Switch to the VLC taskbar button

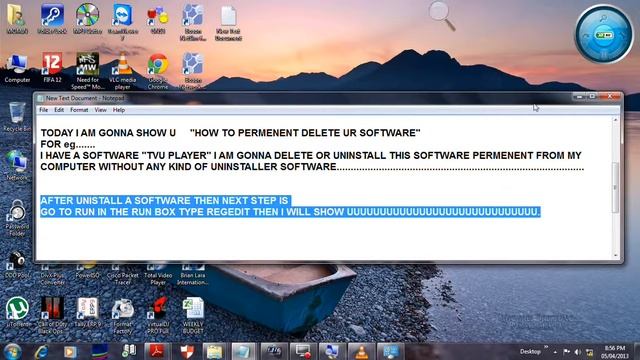(361, 351)
